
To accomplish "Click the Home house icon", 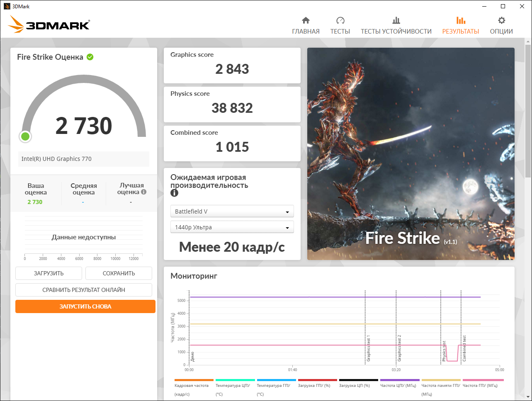I will (306, 20).
